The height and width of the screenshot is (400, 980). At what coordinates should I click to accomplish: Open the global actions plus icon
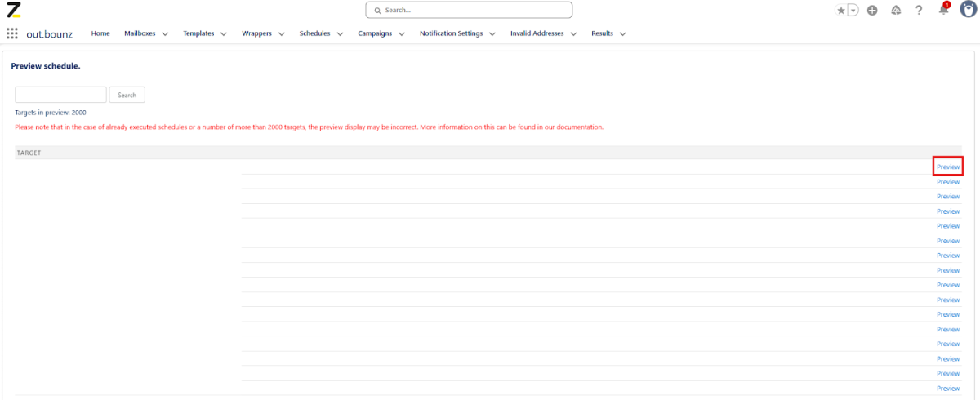(872, 10)
